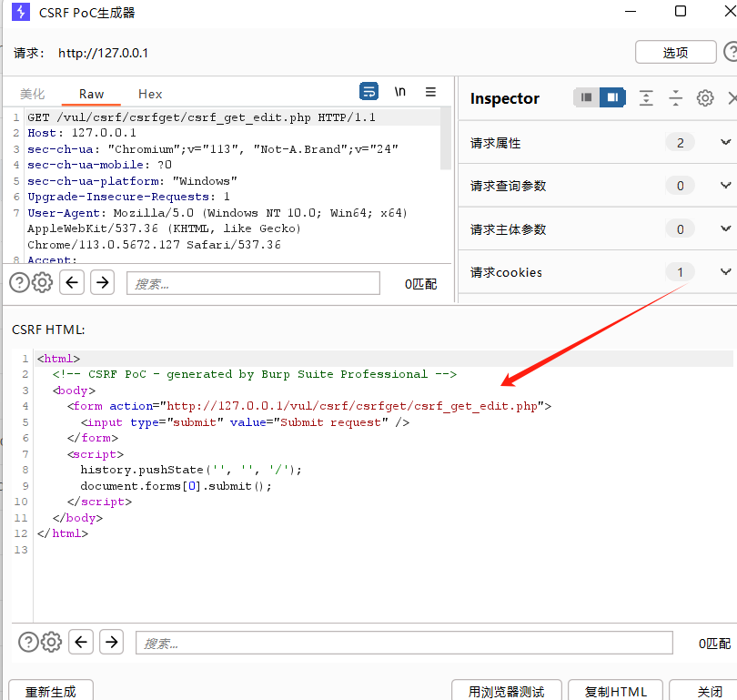Click the CSRF PoC comment line
737x700 pixels.
tap(254, 374)
